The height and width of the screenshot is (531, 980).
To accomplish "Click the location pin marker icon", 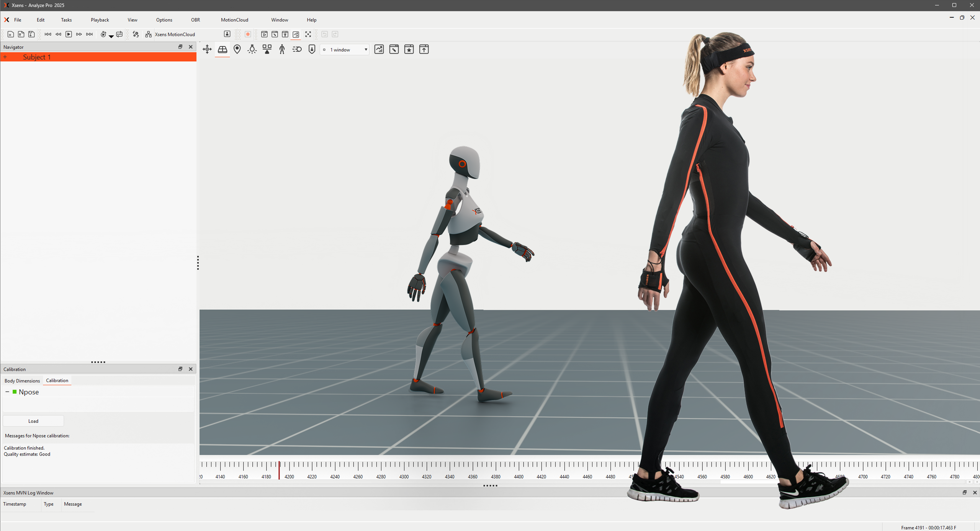I will (237, 49).
